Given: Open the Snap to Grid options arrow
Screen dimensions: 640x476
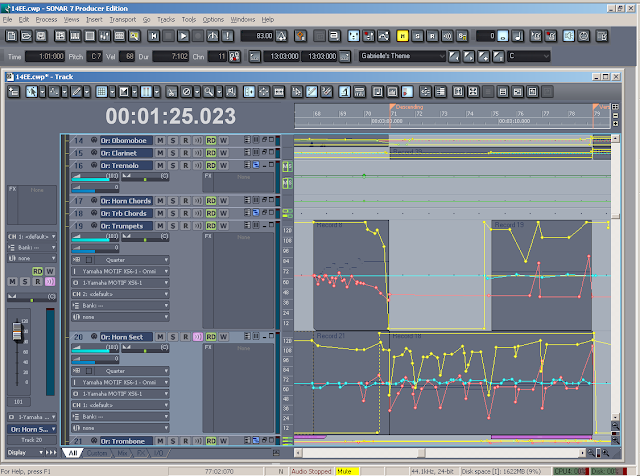Looking at the screenshot, I should 112,92.
